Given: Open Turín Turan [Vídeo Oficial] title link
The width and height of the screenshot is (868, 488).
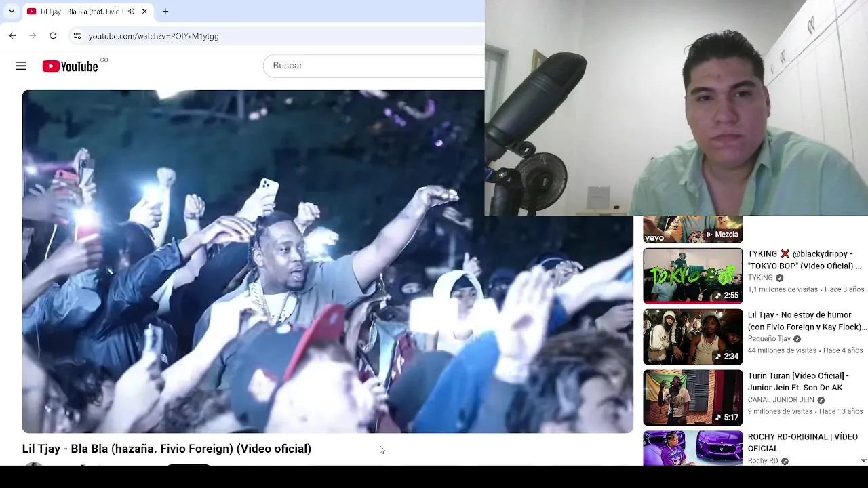Looking at the screenshot, I should 798,382.
